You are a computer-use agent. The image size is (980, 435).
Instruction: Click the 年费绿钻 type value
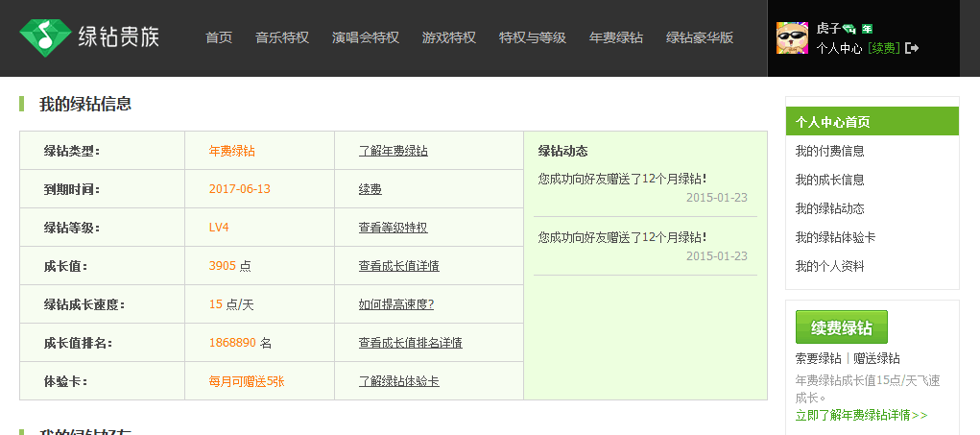232,151
